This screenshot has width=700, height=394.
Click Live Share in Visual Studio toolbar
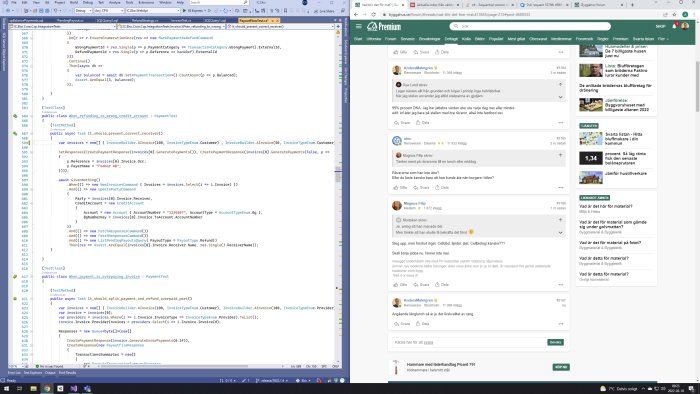[x=324, y=11]
